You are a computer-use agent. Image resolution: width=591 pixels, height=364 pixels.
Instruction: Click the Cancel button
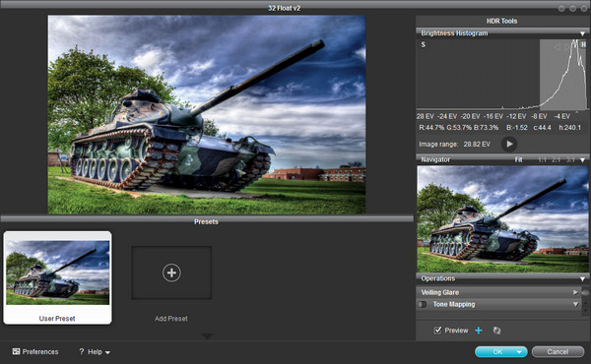[x=558, y=351]
